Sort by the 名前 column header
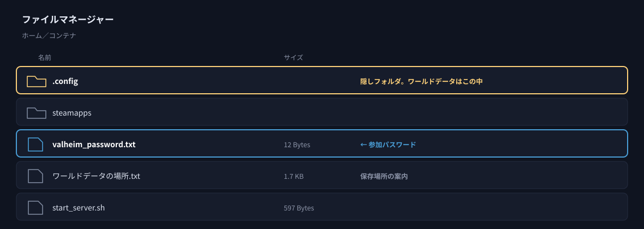Screen dimensions: 644x229 pos(45,57)
